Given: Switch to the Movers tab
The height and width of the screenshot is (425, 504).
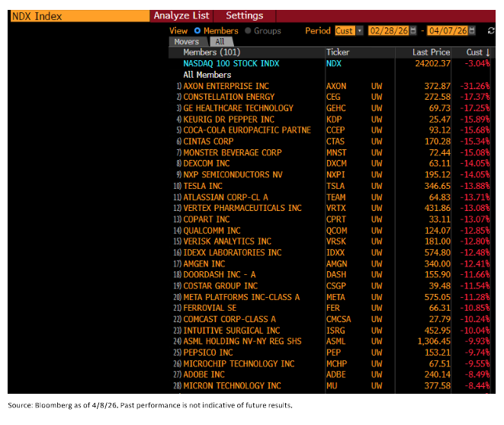Looking at the screenshot, I should click(x=187, y=42).
